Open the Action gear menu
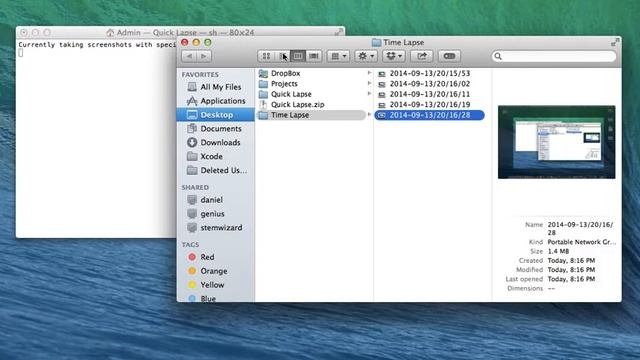This screenshot has width=640, height=360. click(x=366, y=56)
